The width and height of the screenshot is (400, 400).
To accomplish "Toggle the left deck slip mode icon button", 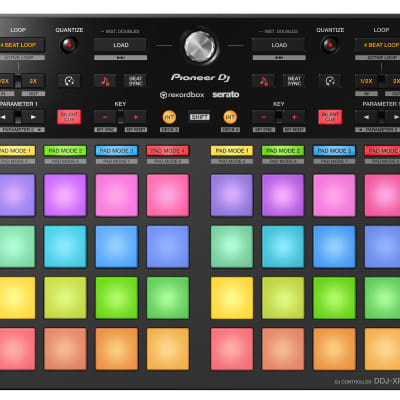I will point(69,81).
